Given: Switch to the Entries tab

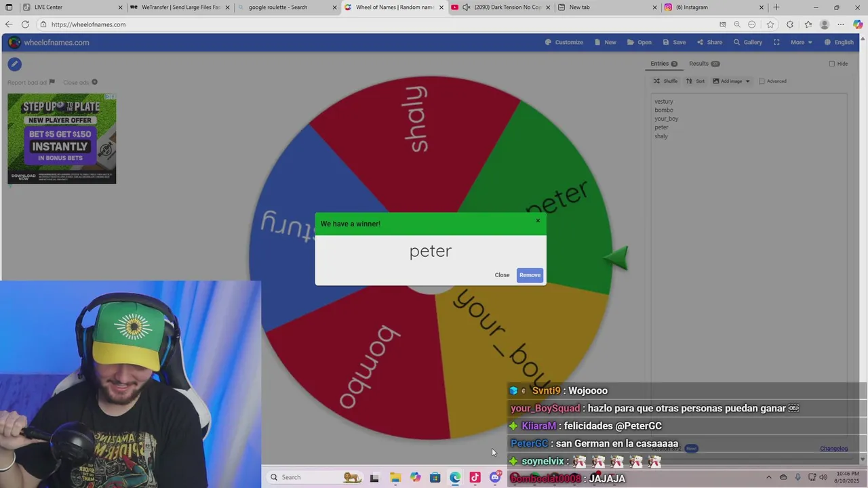Looking at the screenshot, I should pyautogui.click(x=663, y=64).
